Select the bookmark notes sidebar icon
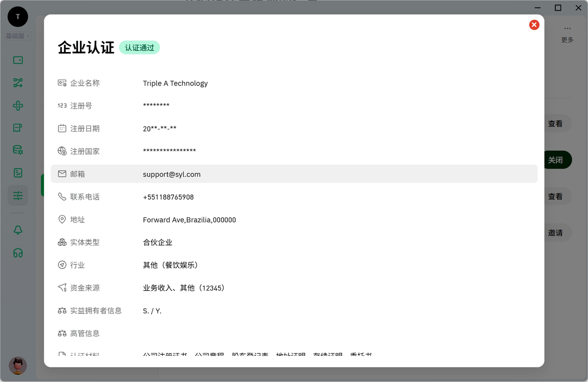The height and width of the screenshot is (382, 588). click(x=18, y=128)
